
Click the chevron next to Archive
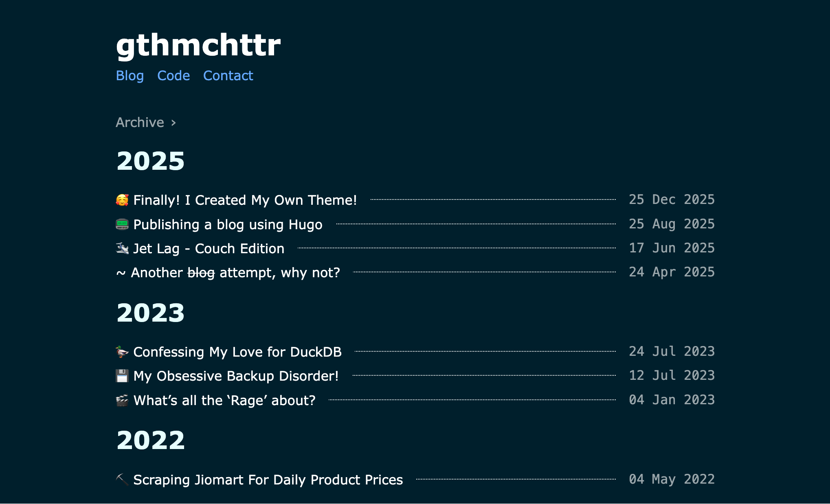coord(173,123)
